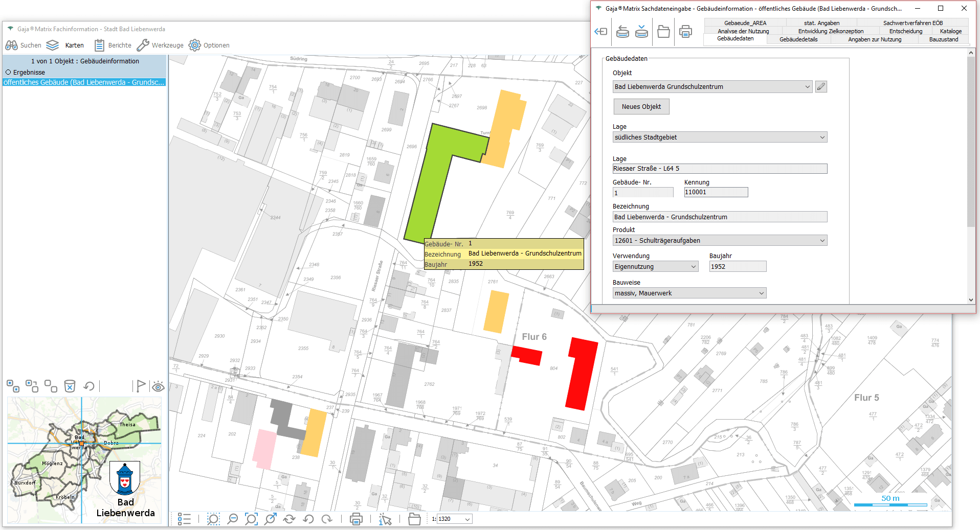Click the flag marker icon above overview map
This screenshot has height=530, width=980.
click(140, 386)
